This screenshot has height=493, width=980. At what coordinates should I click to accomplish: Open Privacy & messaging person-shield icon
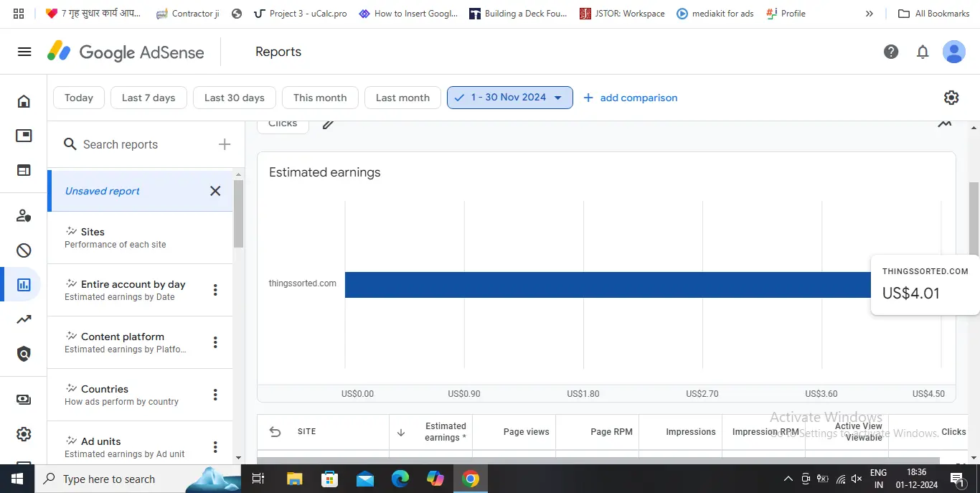(24, 215)
